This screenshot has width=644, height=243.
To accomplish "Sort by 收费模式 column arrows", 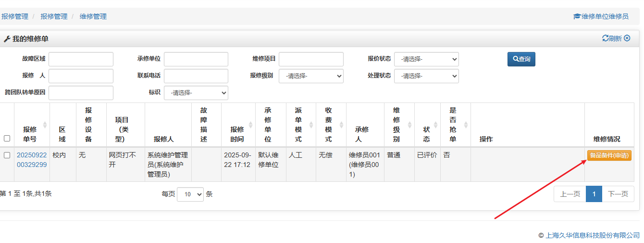I will [341, 125].
